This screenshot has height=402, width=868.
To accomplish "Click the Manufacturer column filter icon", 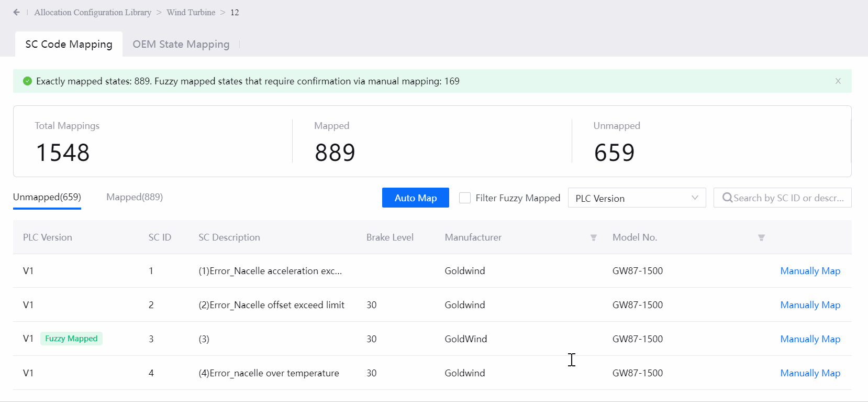I will click(593, 237).
